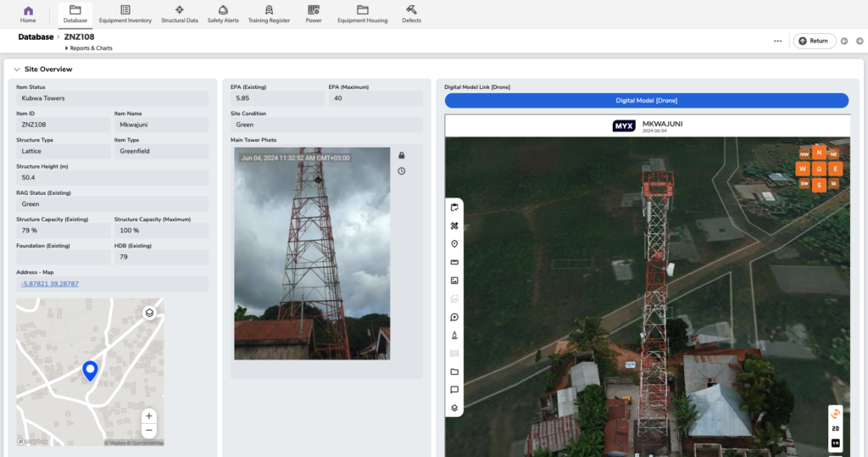Zoom in on the address map
This screenshot has width=868, height=457.
coord(148,416)
